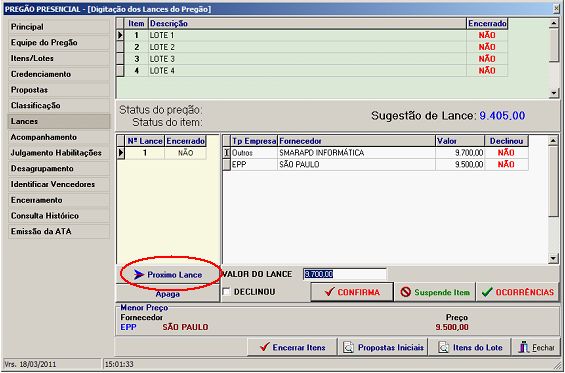Open the Principal section
The width and height of the screenshot is (565, 373).
59,27
